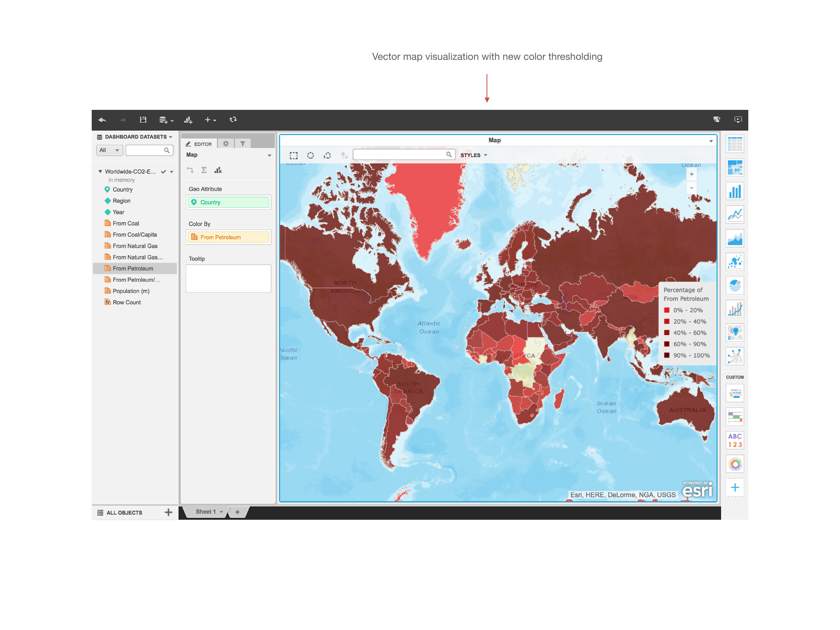Open the Sheet 1 tab dropdown
Image resolution: width=840 pixels, height=630 pixels.
[x=221, y=512]
